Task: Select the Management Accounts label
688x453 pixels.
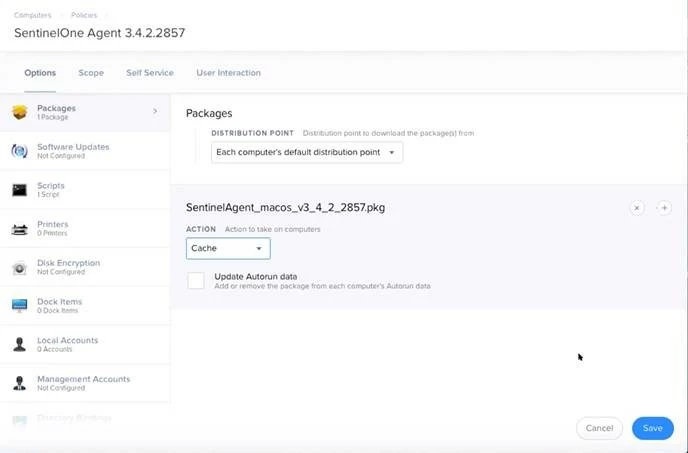Action: coord(83,379)
